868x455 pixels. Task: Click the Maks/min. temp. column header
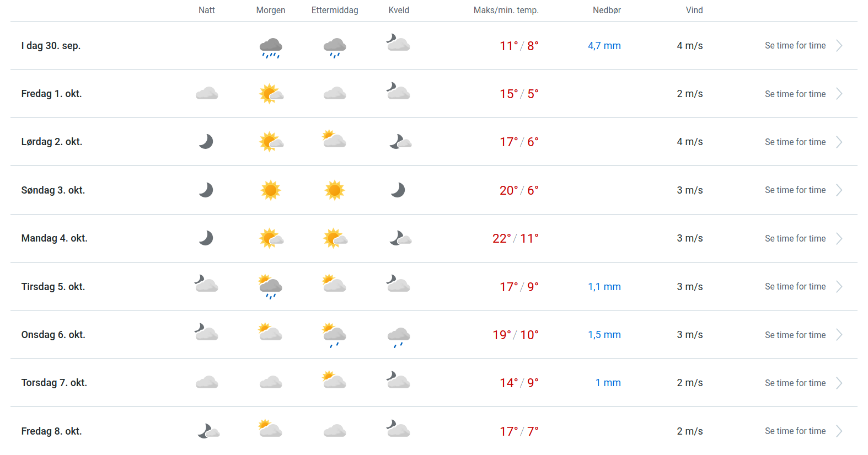pyautogui.click(x=506, y=10)
